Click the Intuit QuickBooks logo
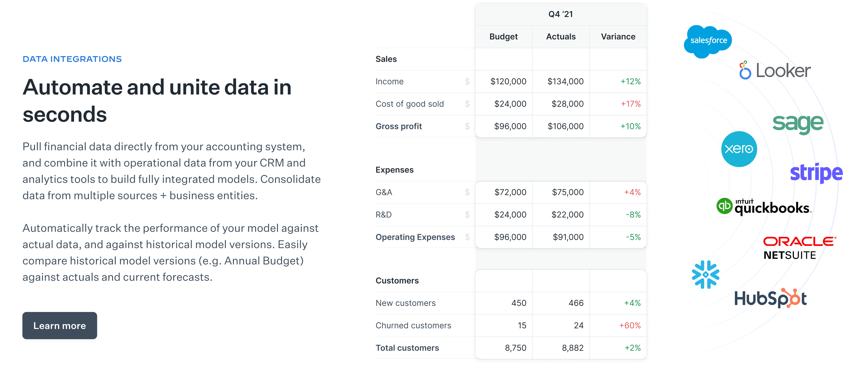This screenshot has height=365, width=868. [764, 206]
